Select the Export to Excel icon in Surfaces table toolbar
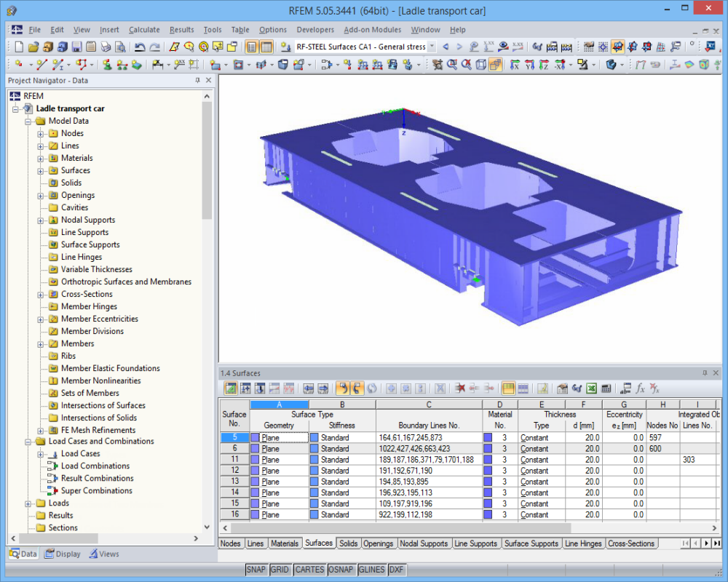Image resolution: width=728 pixels, height=582 pixels. pos(591,386)
